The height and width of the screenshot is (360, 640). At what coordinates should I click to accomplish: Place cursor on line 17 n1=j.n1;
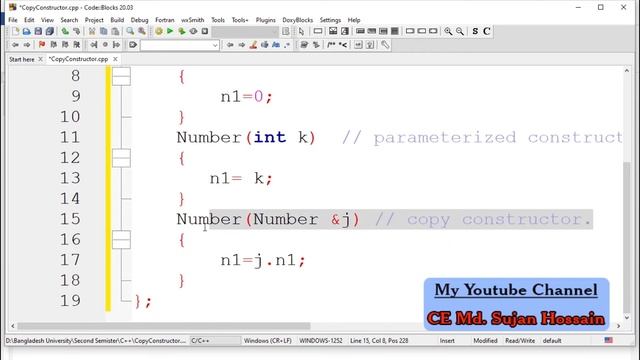pos(263,260)
